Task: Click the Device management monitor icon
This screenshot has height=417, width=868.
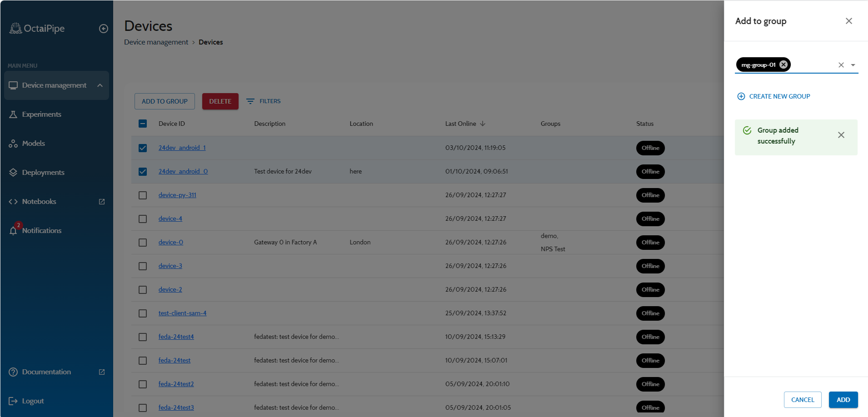Action: tap(13, 85)
